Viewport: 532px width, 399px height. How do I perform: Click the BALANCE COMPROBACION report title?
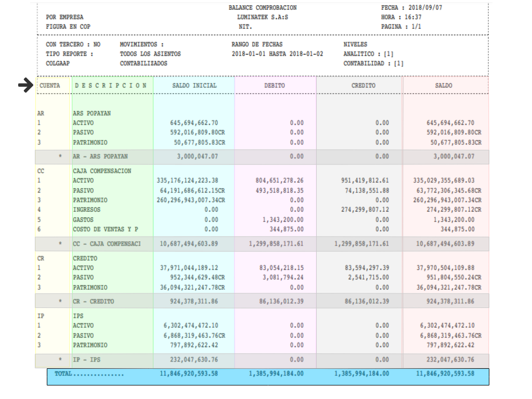[x=263, y=8]
